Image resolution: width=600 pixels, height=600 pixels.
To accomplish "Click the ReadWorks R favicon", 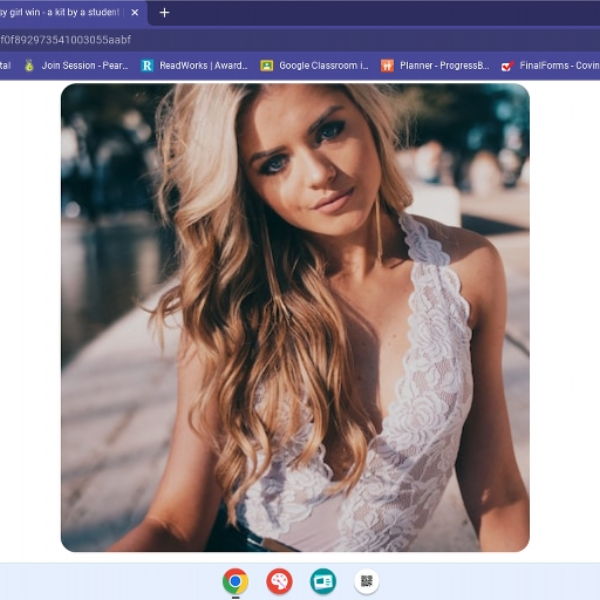I will click(147, 66).
